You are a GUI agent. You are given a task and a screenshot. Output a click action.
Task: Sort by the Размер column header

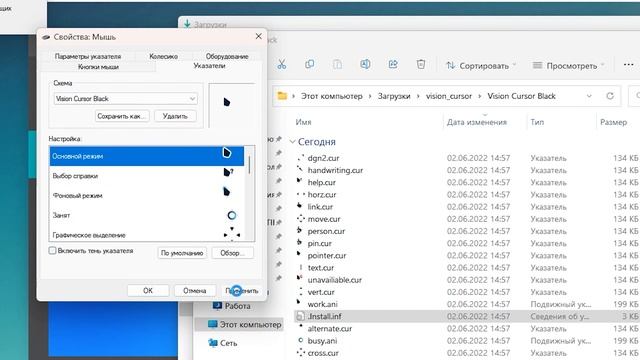[613, 122]
